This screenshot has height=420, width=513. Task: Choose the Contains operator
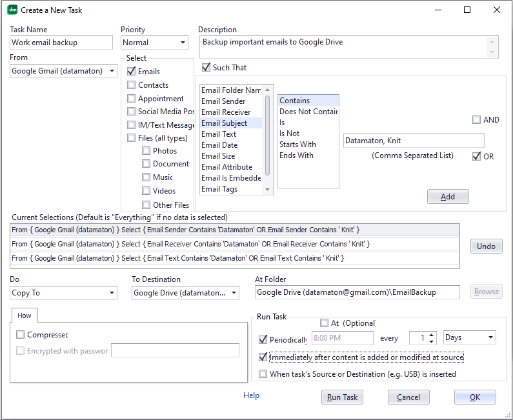pos(308,101)
